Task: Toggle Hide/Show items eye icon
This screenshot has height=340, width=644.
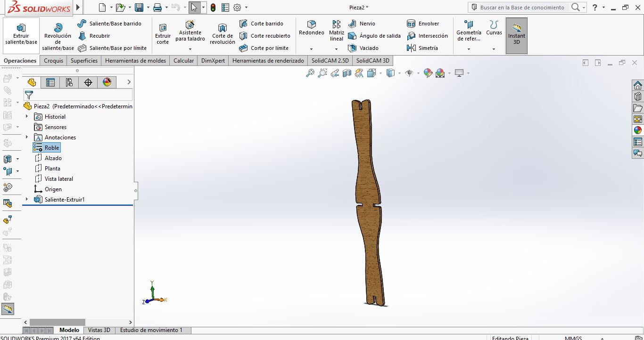Action: (x=409, y=73)
